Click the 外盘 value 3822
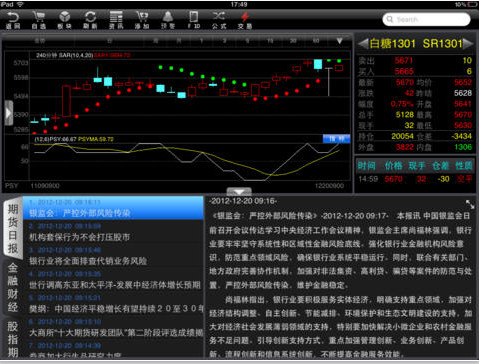The image size is (479, 364). pyautogui.click(x=404, y=147)
